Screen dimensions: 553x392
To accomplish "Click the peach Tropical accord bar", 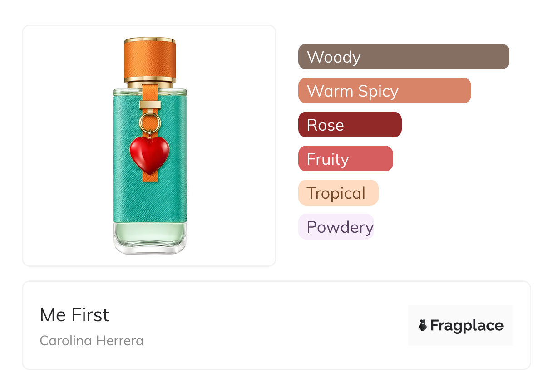I will (338, 193).
